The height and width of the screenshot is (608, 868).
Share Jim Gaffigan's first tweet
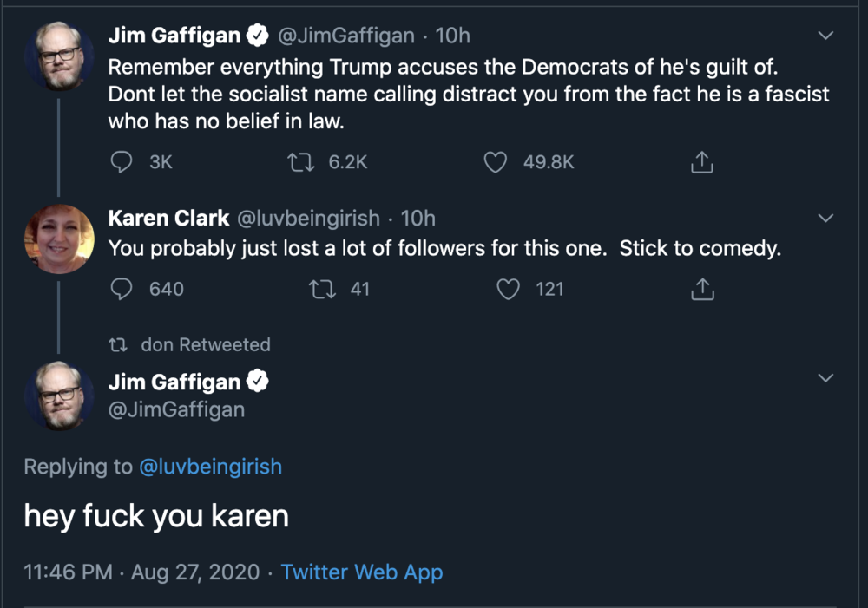[701, 162]
